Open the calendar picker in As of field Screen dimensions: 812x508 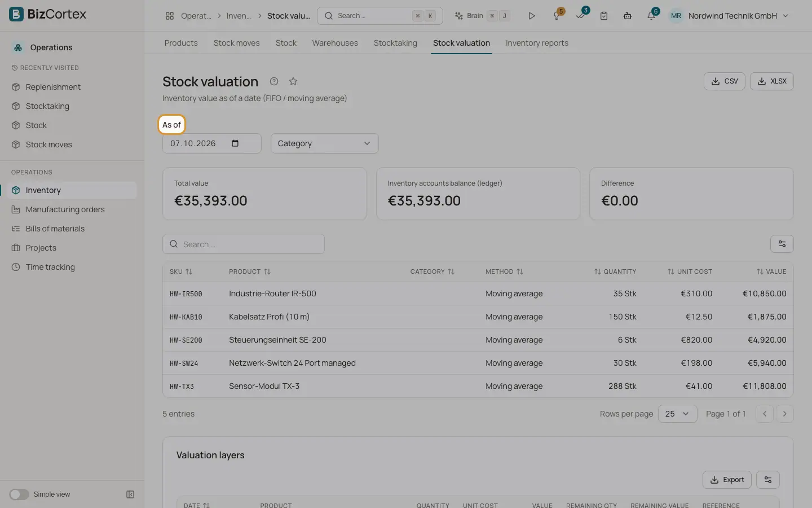click(x=235, y=143)
